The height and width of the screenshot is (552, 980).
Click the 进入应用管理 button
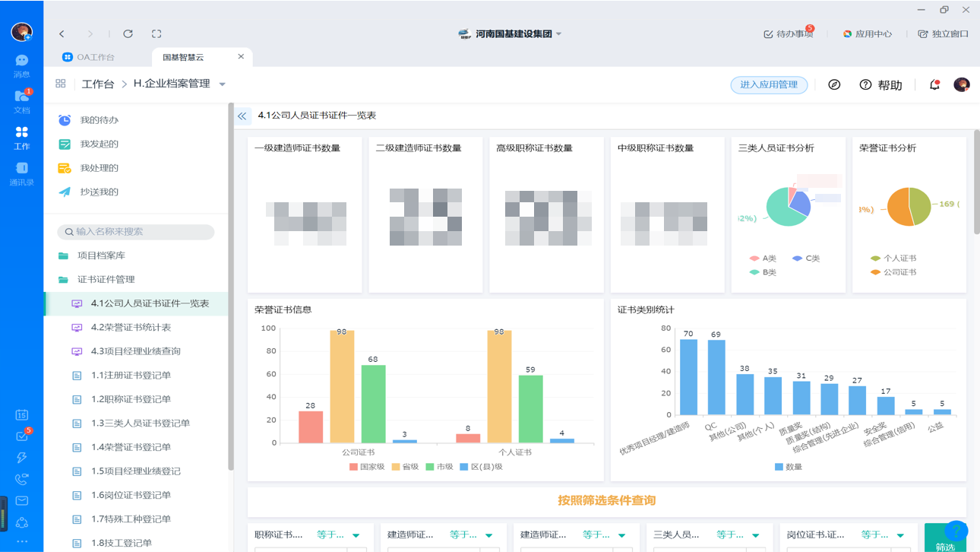pyautogui.click(x=769, y=84)
